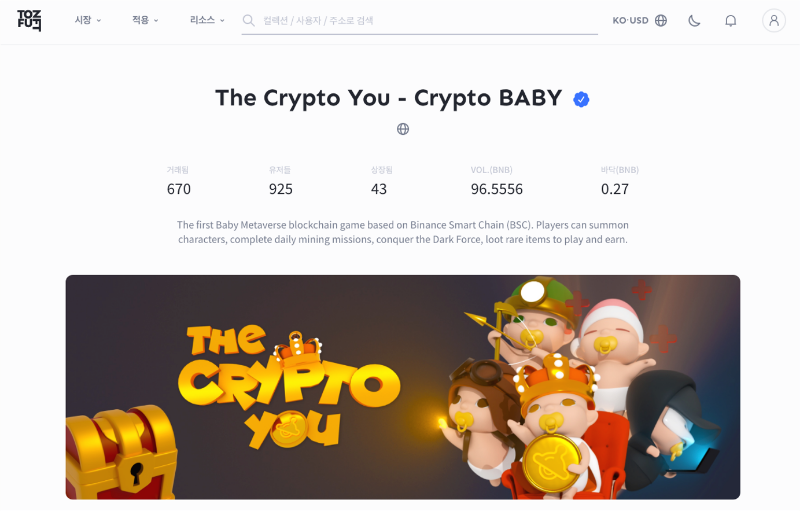Expand the 적용 dropdown menu
This screenshot has width=800, height=511.
point(145,20)
